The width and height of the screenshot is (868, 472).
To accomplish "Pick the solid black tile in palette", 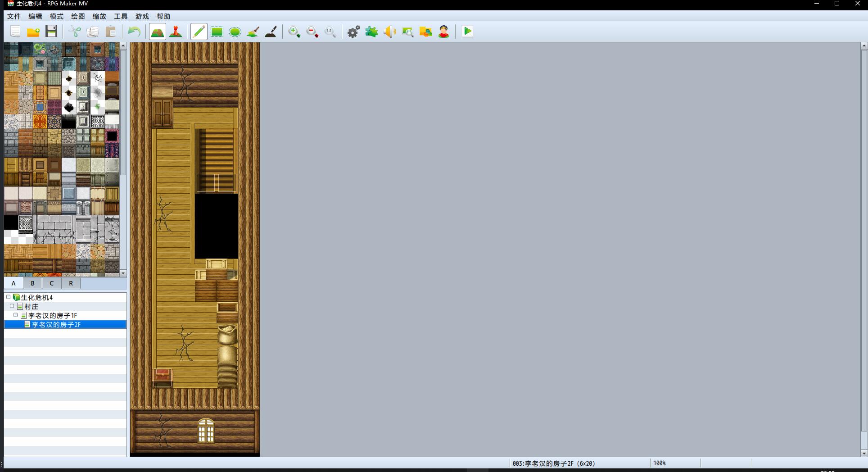I will (x=11, y=223).
